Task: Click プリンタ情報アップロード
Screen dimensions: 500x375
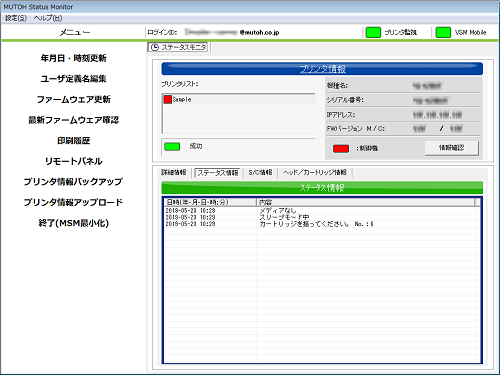Action: 73,202
